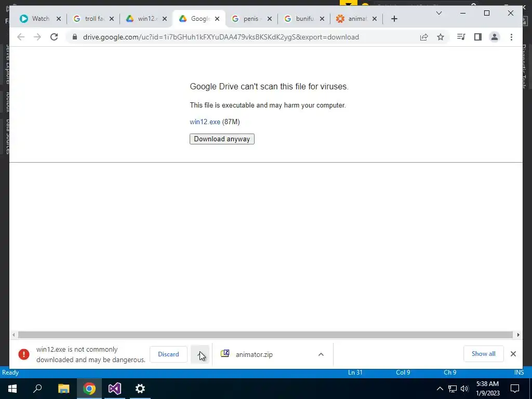Show hidden system tray icons
The image size is (532, 399).
click(440, 389)
